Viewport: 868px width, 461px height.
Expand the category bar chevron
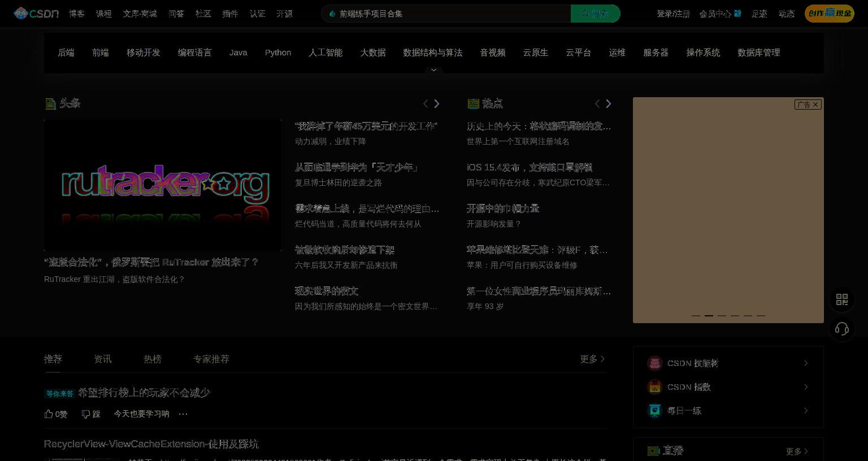[x=434, y=70]
